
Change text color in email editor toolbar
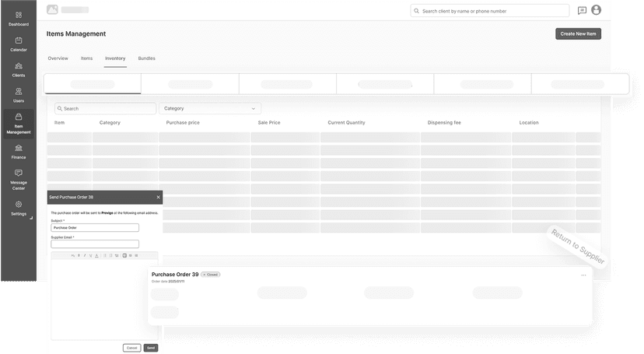point(97,255)
